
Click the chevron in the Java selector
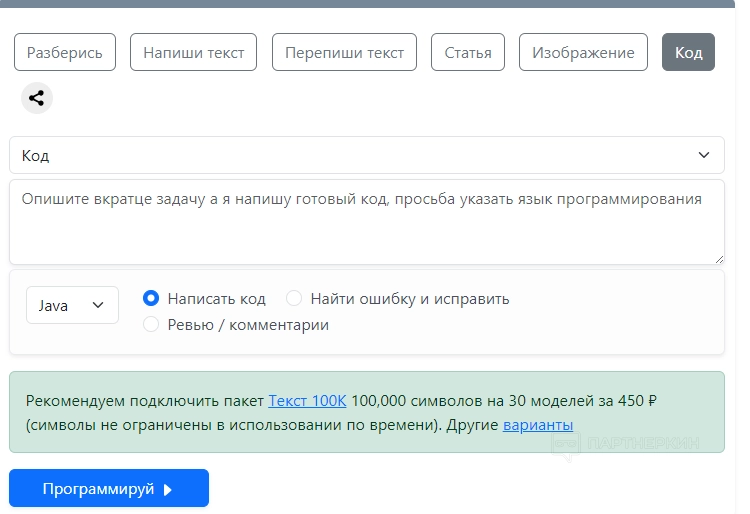[98, 305]
